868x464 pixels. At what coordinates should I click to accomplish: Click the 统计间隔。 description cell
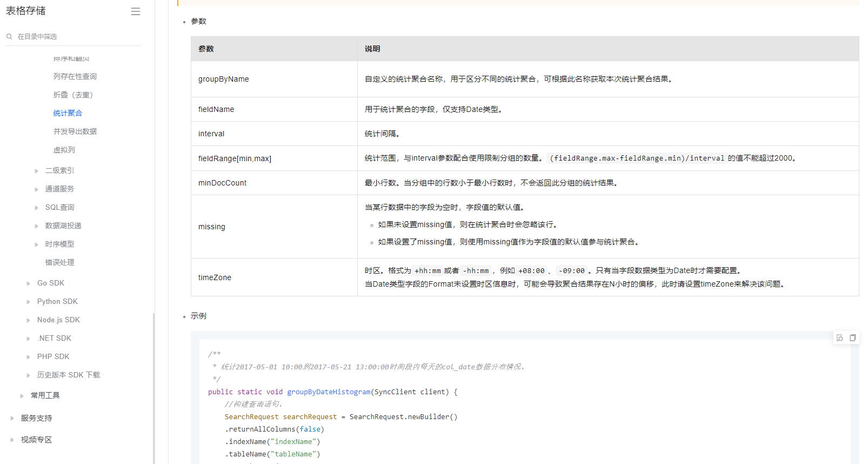click(608, 134)
